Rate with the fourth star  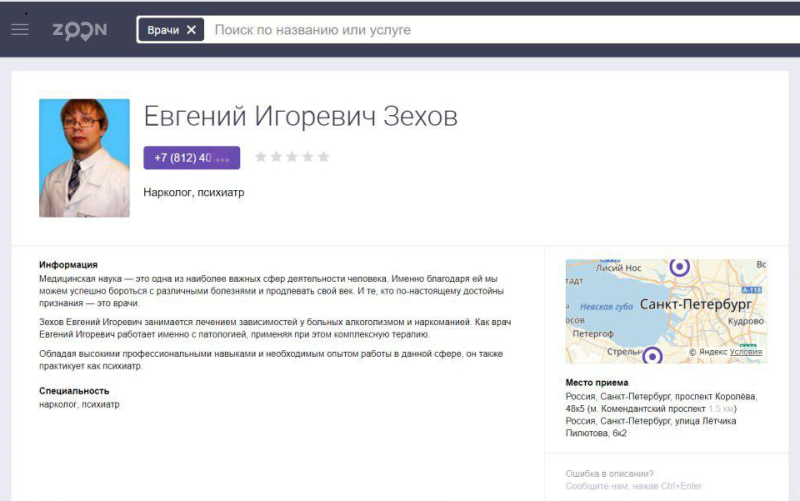(x=308, y=157)
